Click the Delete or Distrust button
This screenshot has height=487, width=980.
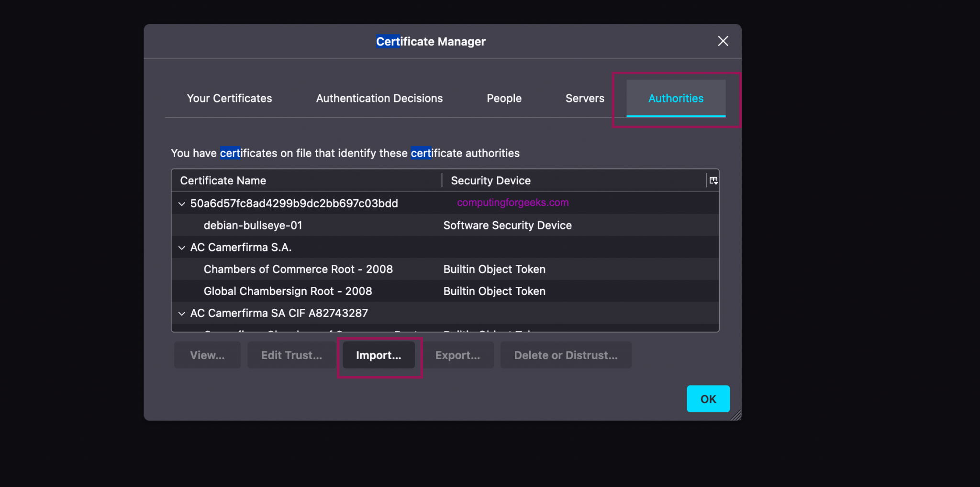[x=565, y=355]
